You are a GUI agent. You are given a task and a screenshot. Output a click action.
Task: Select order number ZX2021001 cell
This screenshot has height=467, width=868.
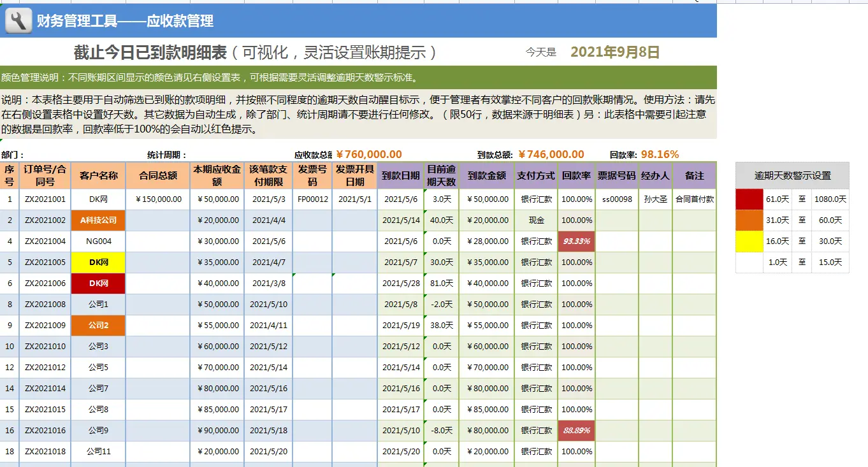coord(45,199)
